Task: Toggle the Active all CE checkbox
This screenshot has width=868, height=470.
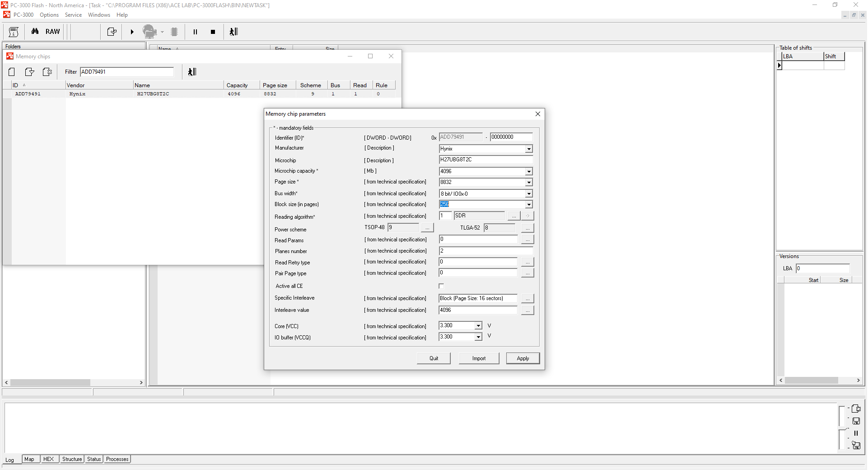Action: pyautogui.click(x=441, y=286)
